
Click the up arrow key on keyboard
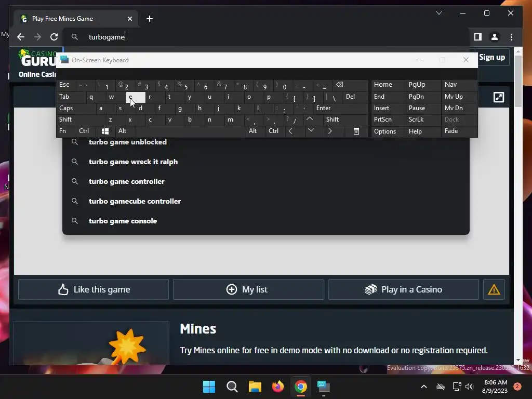click(x=310, y=119)
